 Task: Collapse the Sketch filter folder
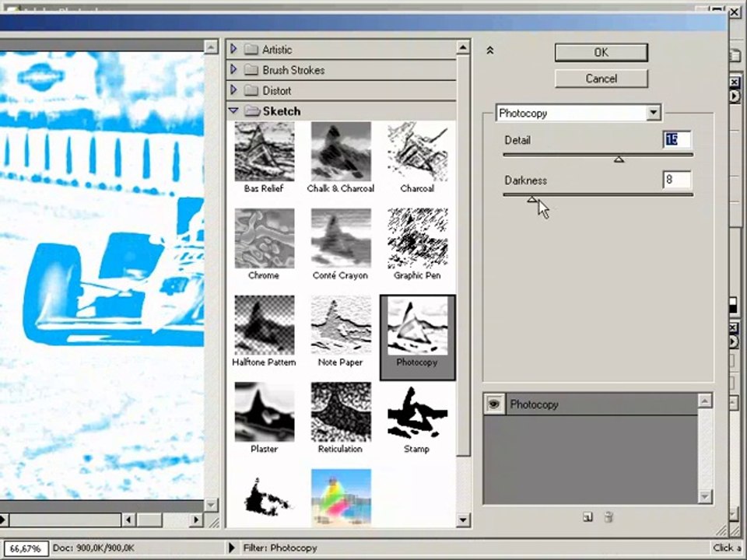[x=233, y=110]
